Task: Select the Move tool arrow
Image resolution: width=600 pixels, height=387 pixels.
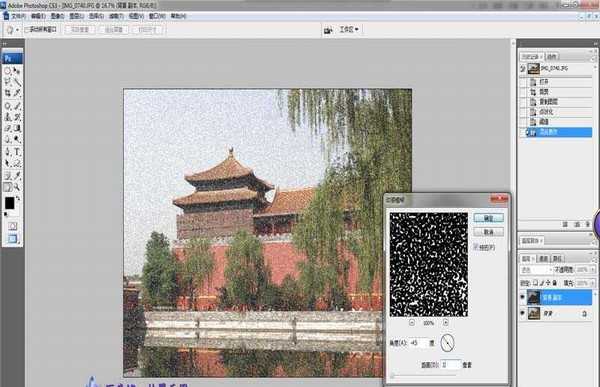Action: coord(17,71)
